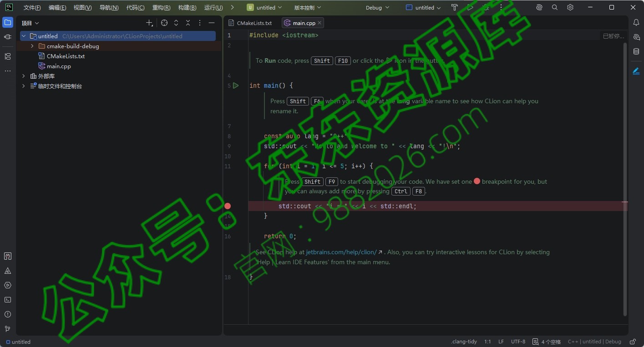The image size is (644, 347).
Task: Expand the cmake-build-debug folder
Action: (32, 46)
